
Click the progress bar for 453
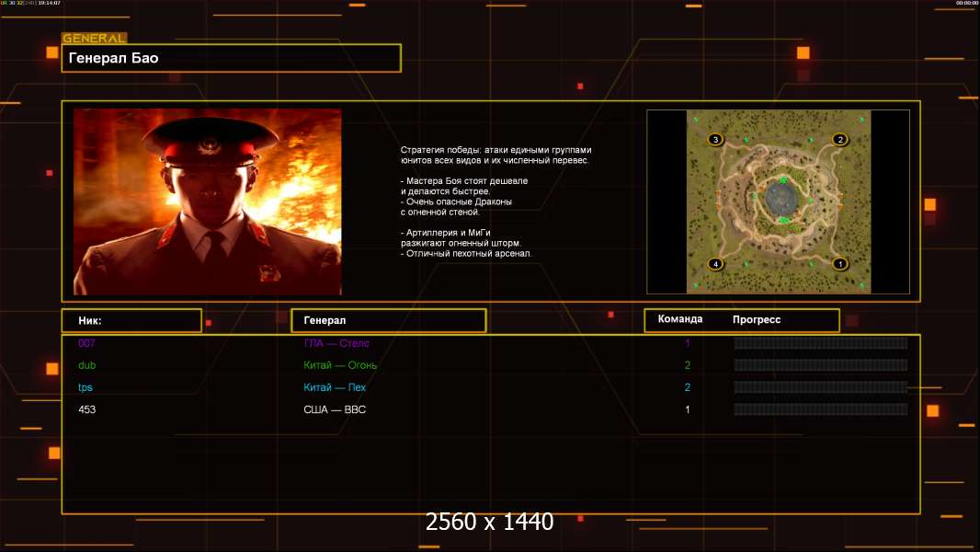(821, 409)
